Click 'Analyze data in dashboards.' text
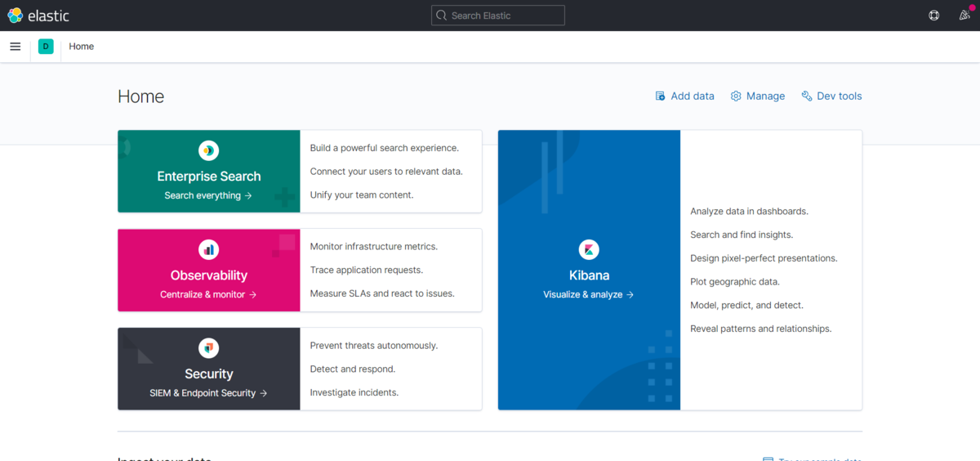This screenshot has height=461, width=980. pos(749,212)
